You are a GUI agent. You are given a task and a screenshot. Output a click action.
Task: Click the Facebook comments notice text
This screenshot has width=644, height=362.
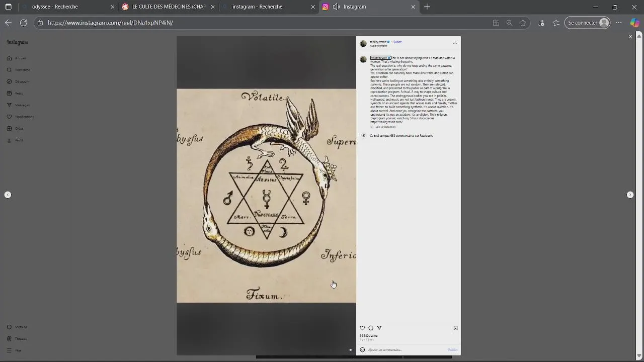coord(401,136)
